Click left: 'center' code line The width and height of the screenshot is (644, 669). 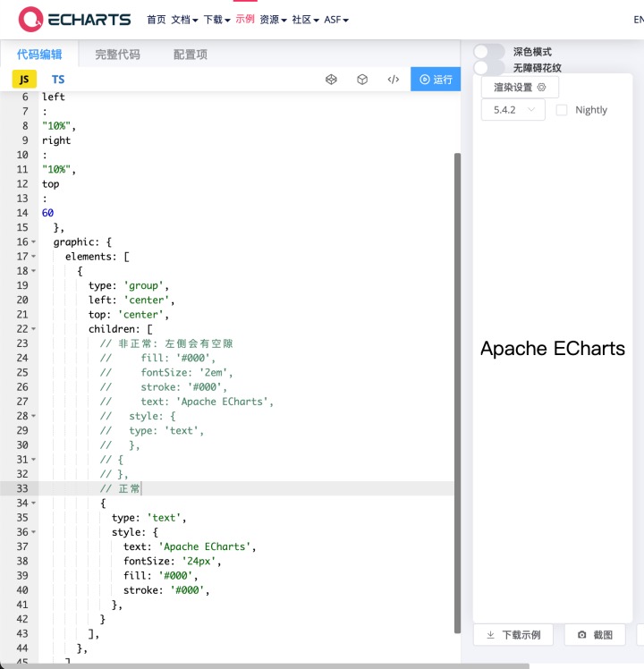pos(131,300)
